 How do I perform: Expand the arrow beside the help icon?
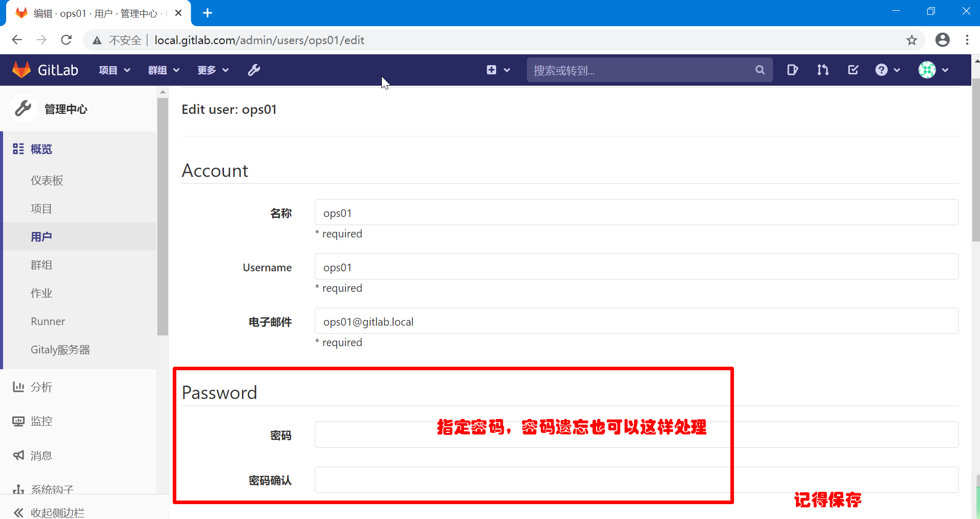point(897,70)
